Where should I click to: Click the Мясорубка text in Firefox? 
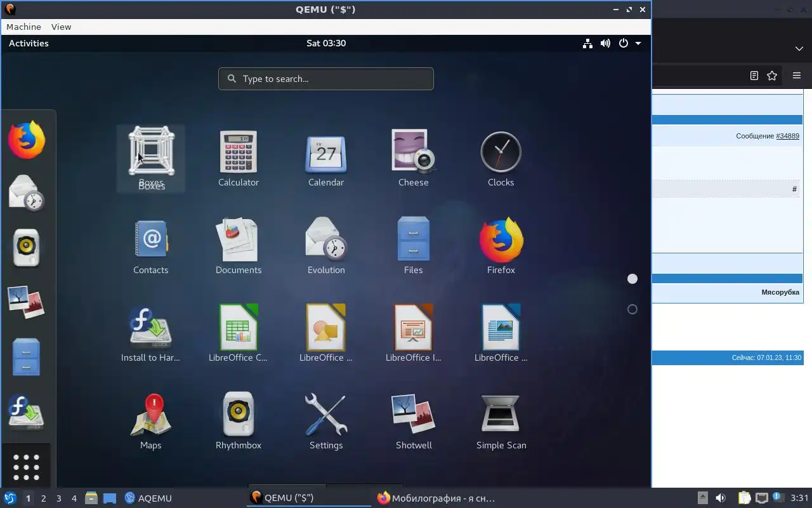780,292
